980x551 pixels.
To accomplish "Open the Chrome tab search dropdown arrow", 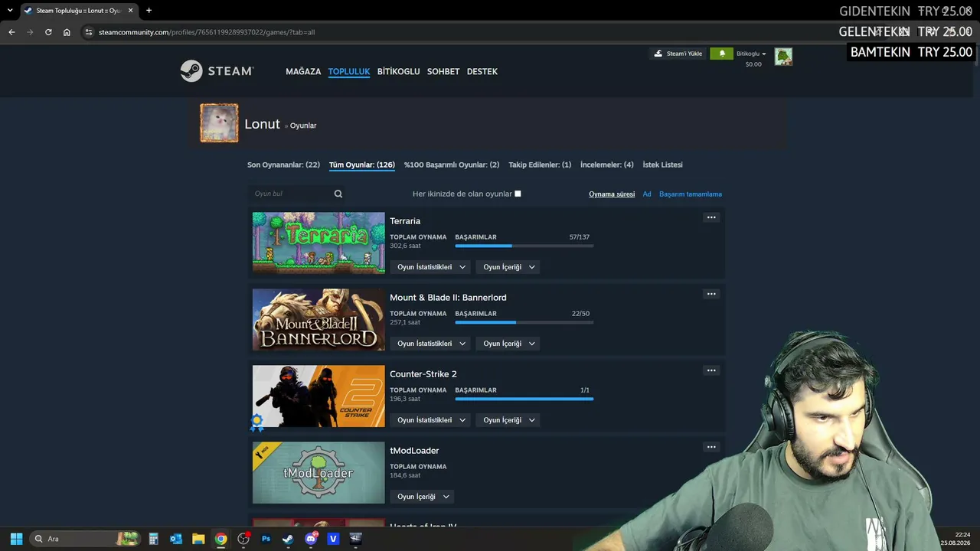I will pos(10,11).
